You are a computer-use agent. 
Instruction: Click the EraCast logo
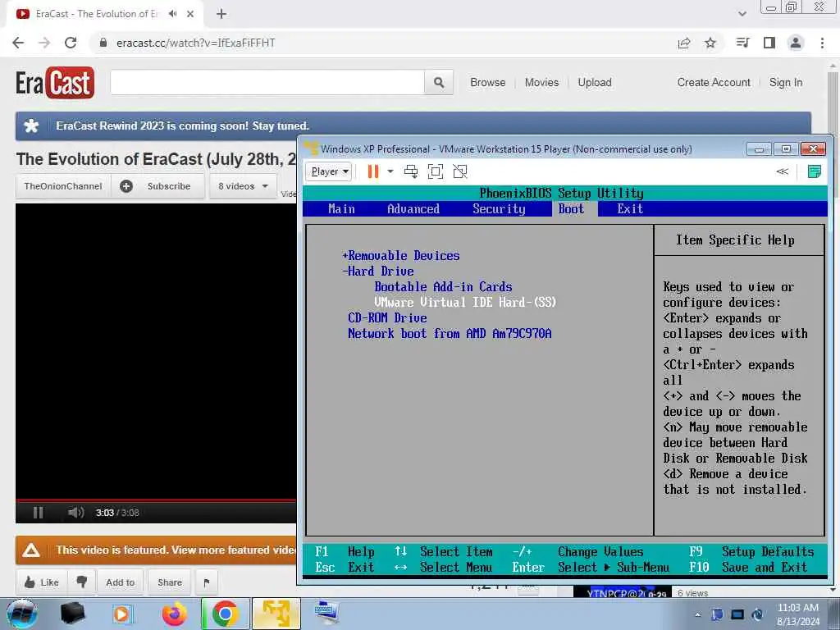(55, 83)
